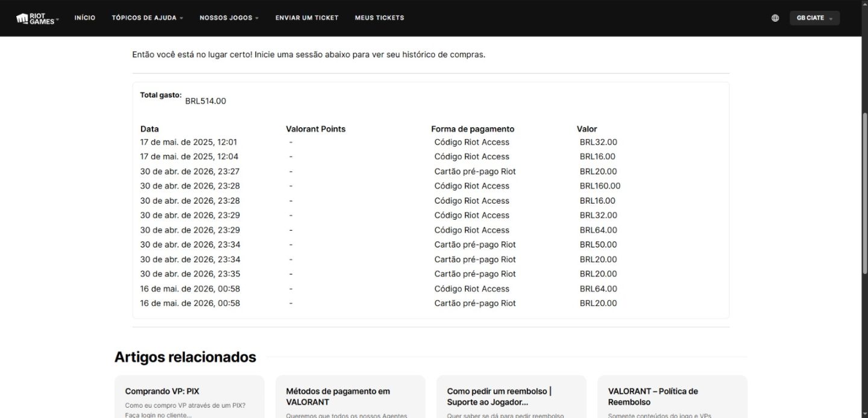This screenshot has height=418, width=868.
Task: Click BRL16.00 in the 12:04 row
Action: coord(597,157)
